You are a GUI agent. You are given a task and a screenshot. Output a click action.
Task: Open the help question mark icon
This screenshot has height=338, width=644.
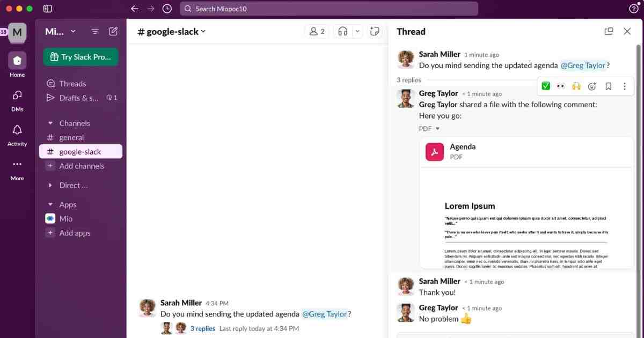633,9
